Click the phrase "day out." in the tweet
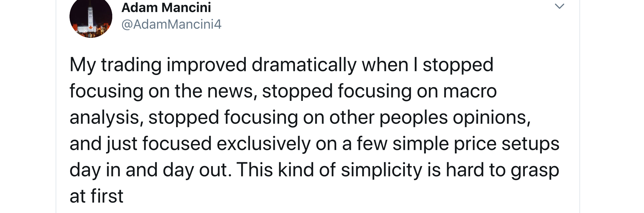The height and width of the screenshot is (213, 644). click(197, 170)
